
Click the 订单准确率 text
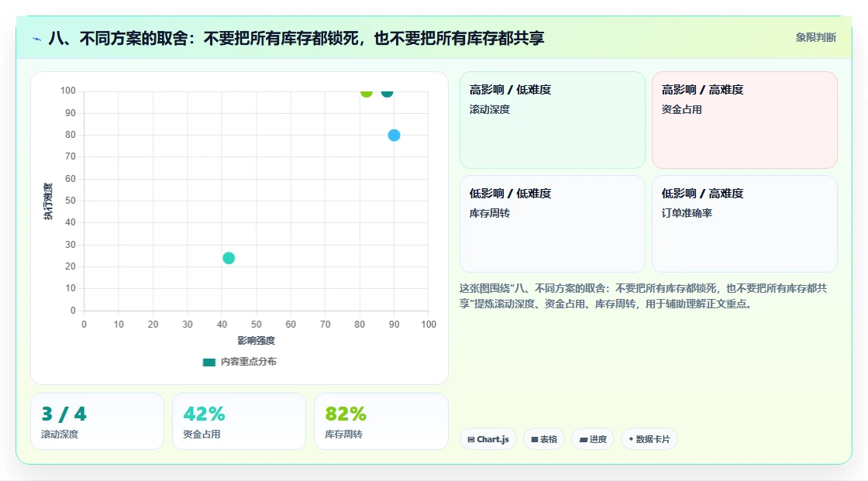click(x=687, y=213)
